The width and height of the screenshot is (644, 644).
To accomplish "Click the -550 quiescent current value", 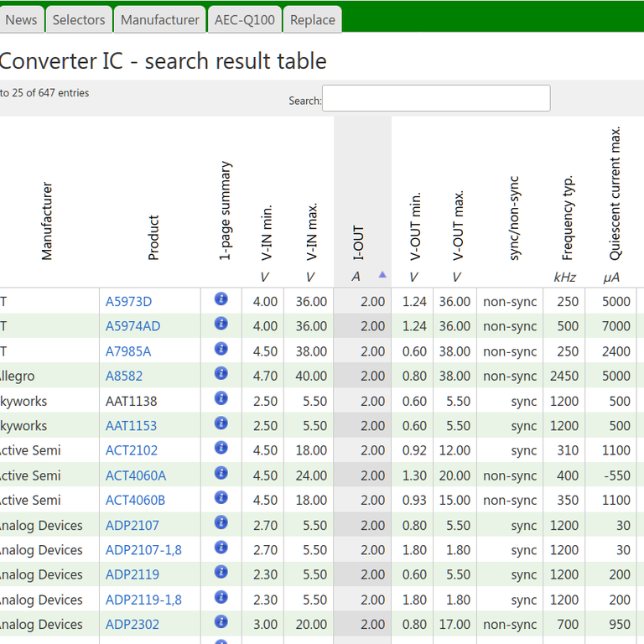I will [616, 475].
